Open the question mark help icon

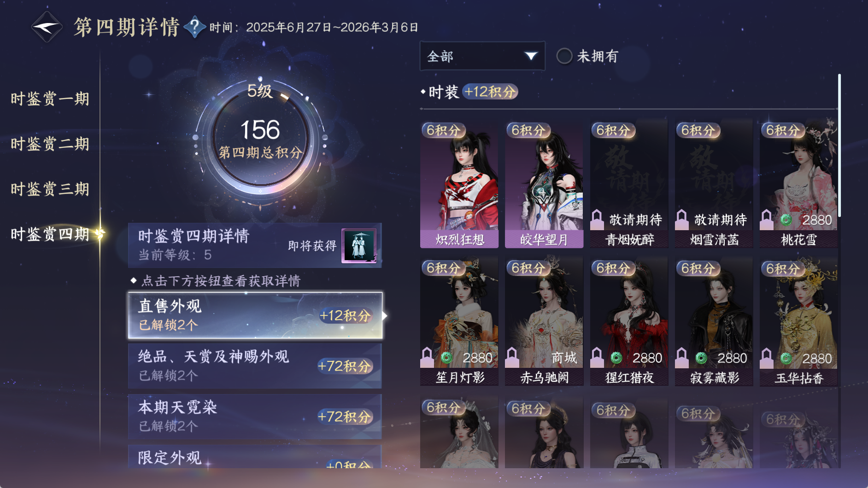(x=194, y=27)
